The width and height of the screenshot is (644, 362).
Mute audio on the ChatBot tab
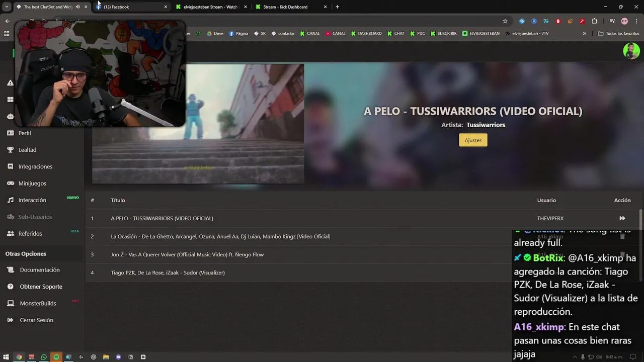point(77,7)
